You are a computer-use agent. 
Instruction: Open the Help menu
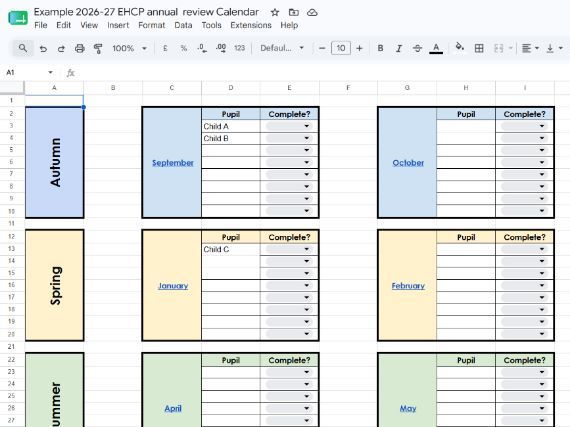pos(289,25)
